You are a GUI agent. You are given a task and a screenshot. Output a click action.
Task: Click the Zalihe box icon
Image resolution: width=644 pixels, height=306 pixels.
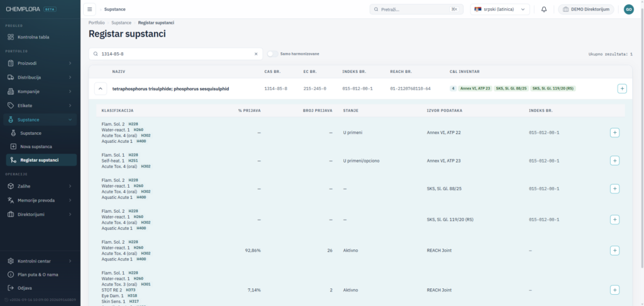[11, 186]
